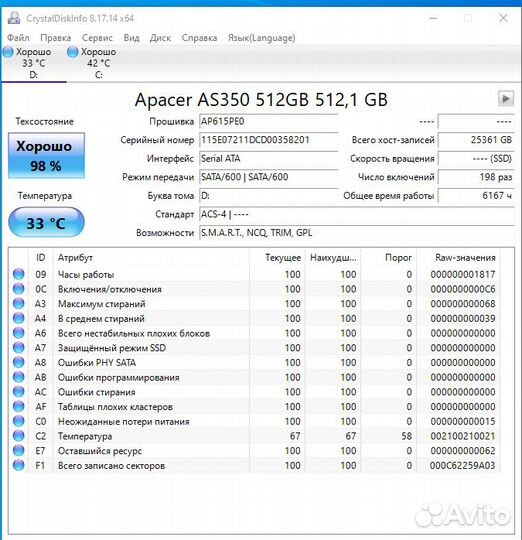The height and width of the screenshot is (540, 522).
Task: Click the Буква тома field D:
Action: pyautogui.click(x=268, y=196)
